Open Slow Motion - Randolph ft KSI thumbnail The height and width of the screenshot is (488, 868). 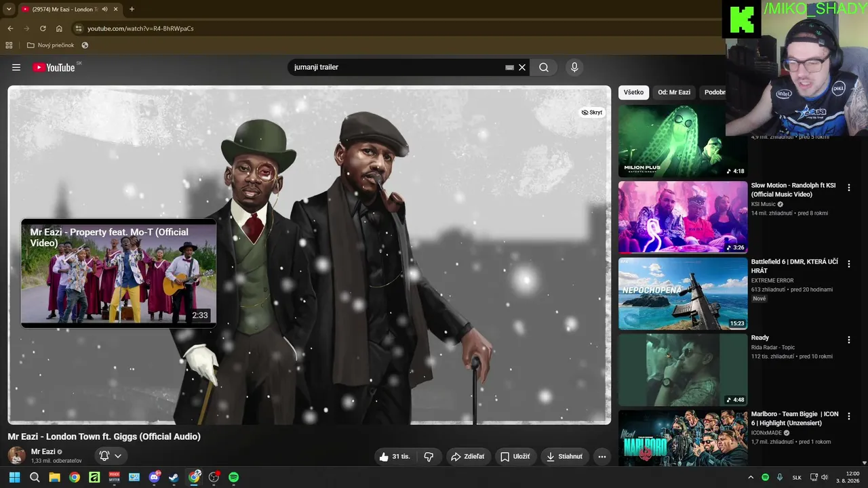coord(683,217)
